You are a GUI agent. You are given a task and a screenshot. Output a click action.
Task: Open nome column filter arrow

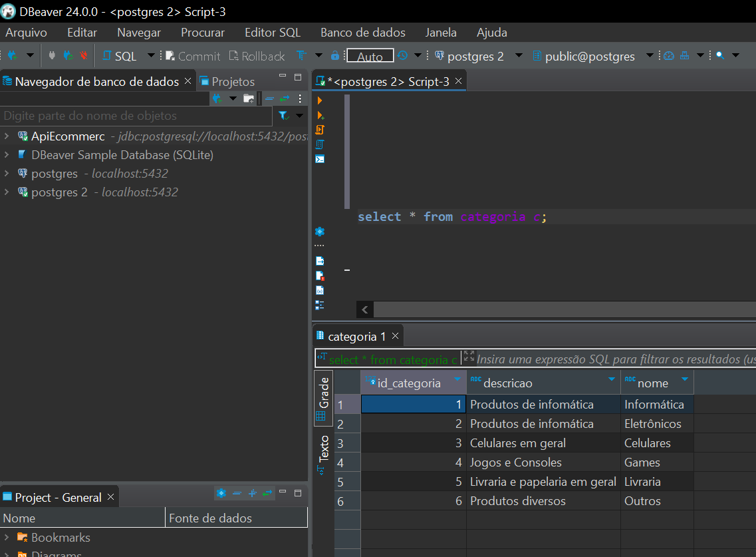(x=685, y=379)
